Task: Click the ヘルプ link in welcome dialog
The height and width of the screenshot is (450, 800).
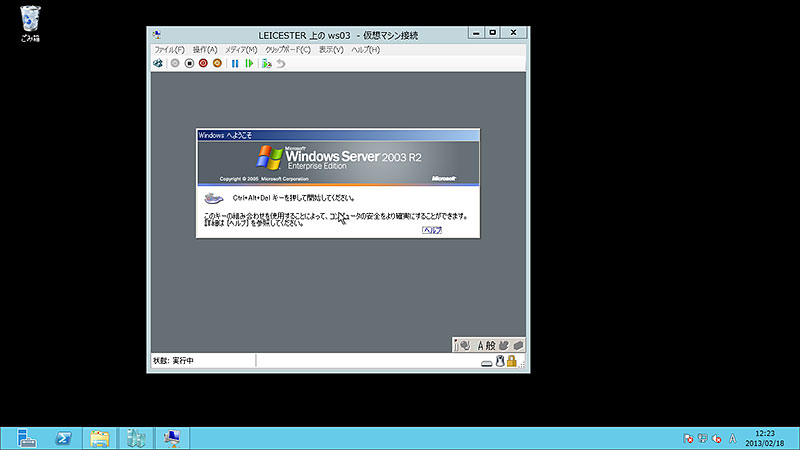Action: click(432, 230)
